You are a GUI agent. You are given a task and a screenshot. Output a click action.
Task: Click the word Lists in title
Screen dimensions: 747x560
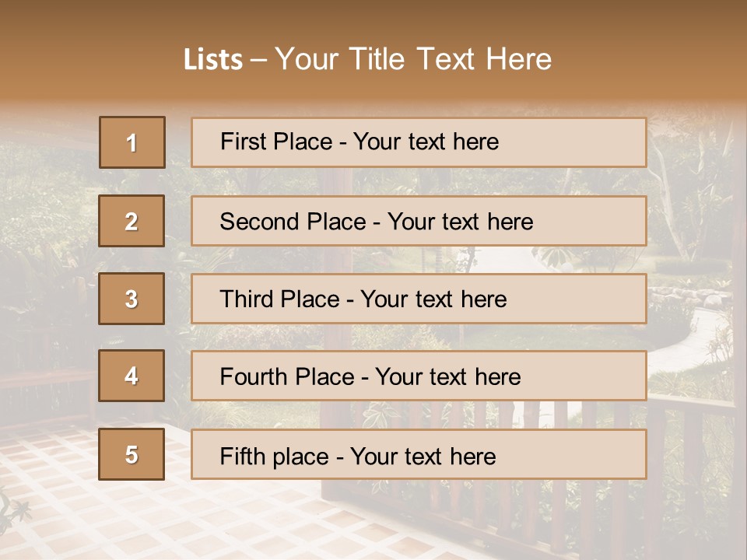(x=213, y=60)
